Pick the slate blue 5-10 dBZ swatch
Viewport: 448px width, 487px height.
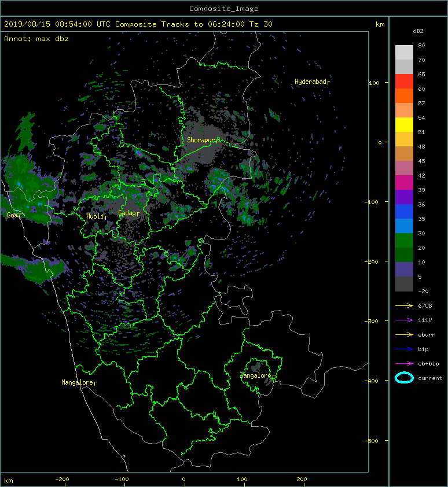[x=404, y=270]
